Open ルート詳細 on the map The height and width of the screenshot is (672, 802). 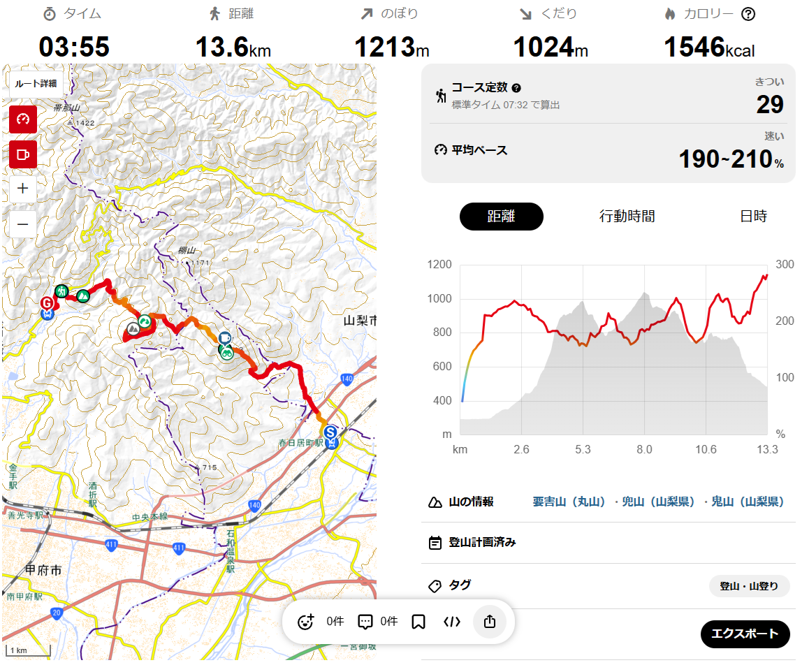pyautogui.click(x=36, y=83)
